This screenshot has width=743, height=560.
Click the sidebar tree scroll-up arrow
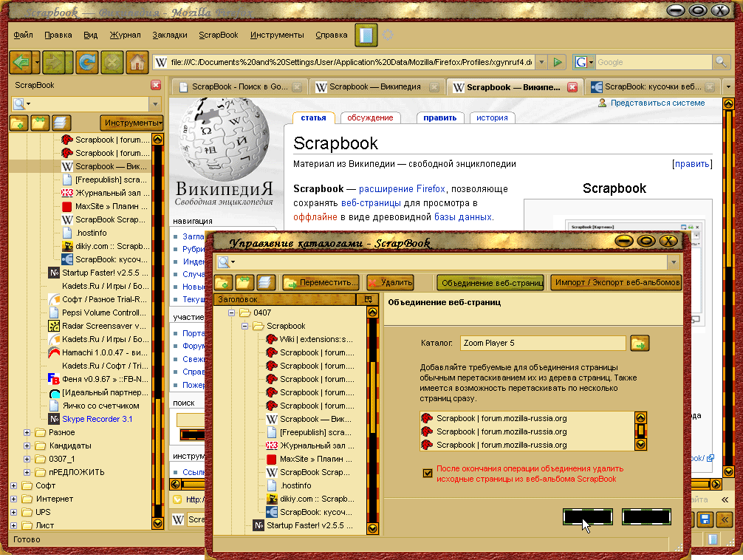click(158, 140)
